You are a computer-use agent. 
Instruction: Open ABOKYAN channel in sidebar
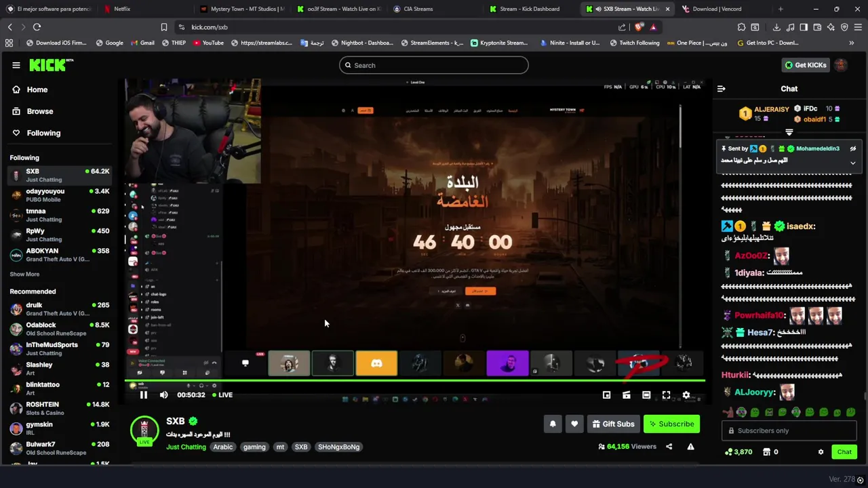(x=60, y=255)
